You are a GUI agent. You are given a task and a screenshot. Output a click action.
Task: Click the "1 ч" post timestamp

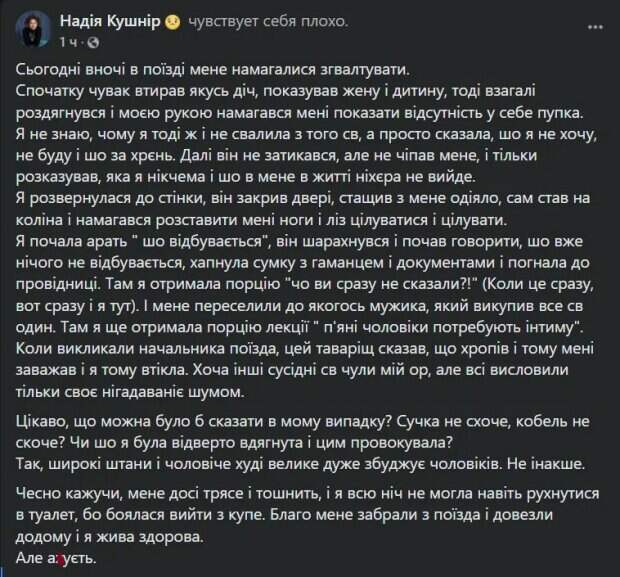[x=68, y=42]
